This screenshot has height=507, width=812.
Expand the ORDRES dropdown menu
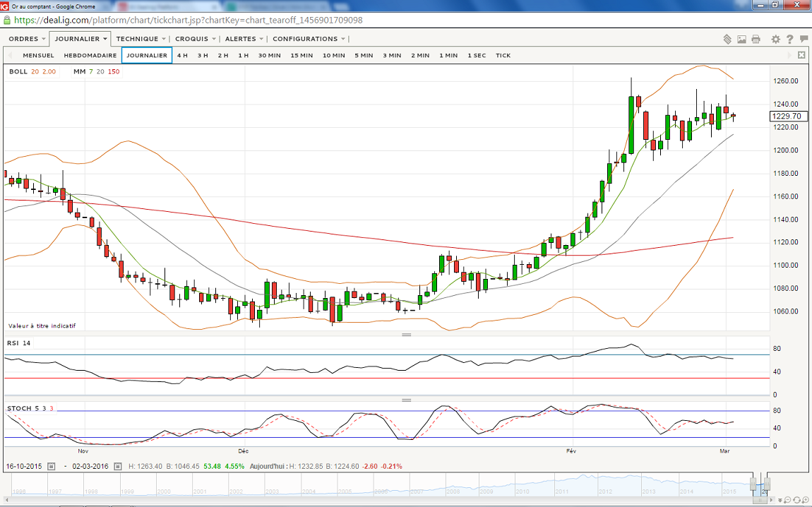[x=28, y=39]
